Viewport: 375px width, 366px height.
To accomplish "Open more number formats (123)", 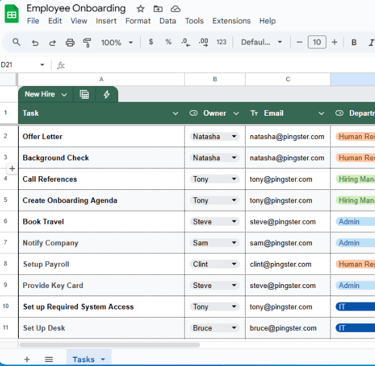I will (221, 42).
